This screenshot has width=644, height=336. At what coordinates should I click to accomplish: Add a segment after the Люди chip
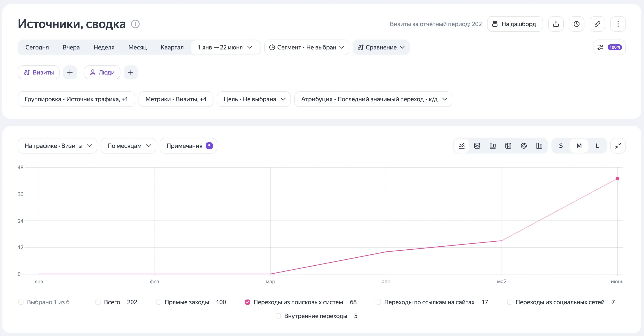pyautogui.click(x=131, y=72)
